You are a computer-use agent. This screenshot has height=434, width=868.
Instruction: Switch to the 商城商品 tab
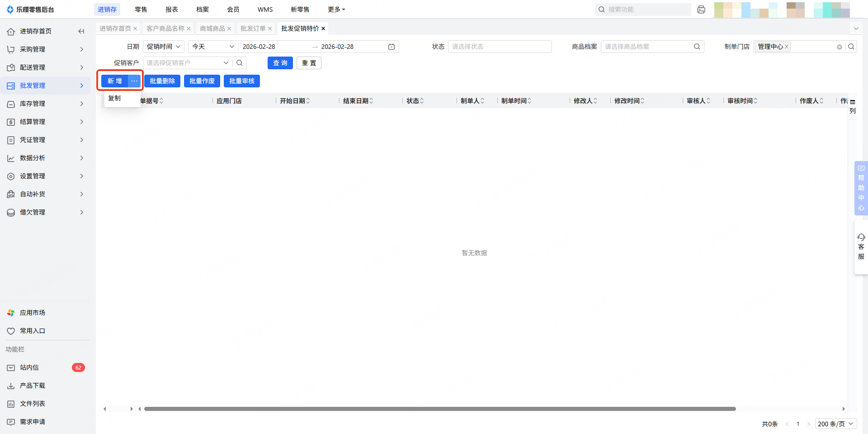click(212, 29)
